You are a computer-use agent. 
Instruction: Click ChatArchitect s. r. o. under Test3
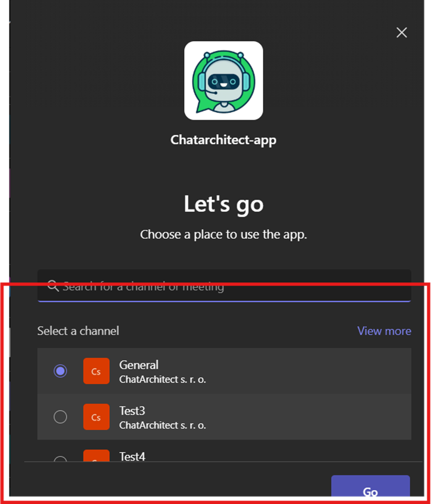coord(162,425)
